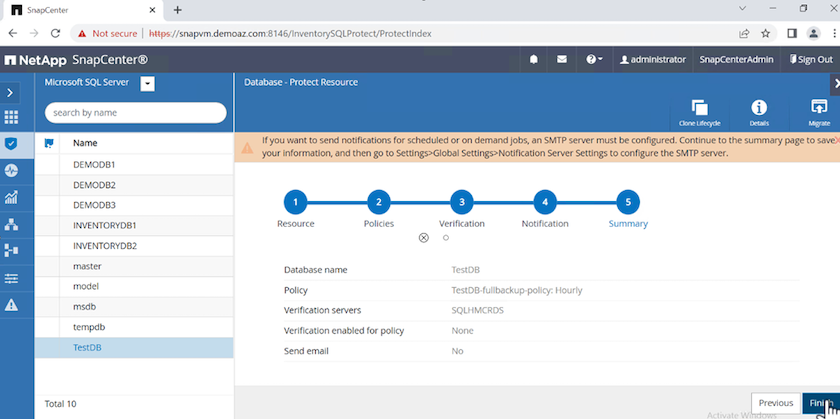Expand the left navigation sidebar arrow
The height and width of the screenshot is (419, 840).
click(x=10, y=93)
